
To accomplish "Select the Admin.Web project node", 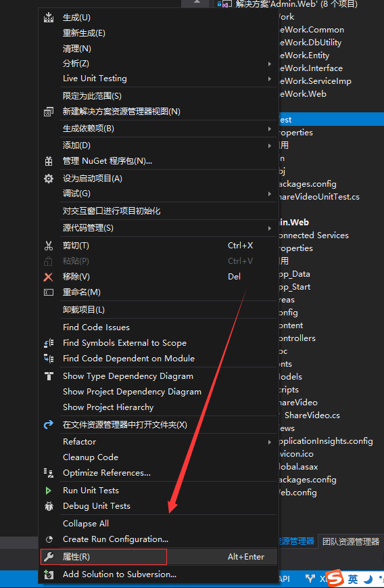I will tap(293, 223).
